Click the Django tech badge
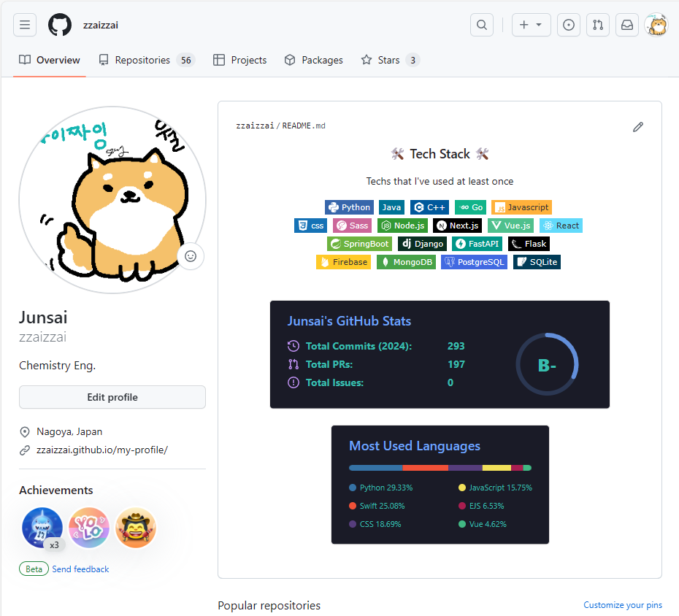The width and height of the screenshot is (679, 616). pos(422,244)
